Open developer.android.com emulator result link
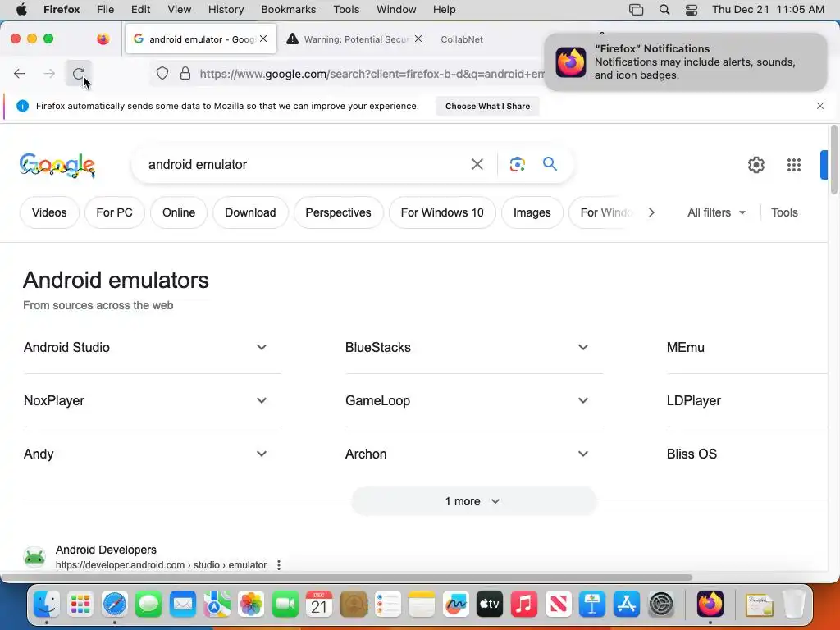This screenshot has width=840, height=630. click(x=162, y=564)
